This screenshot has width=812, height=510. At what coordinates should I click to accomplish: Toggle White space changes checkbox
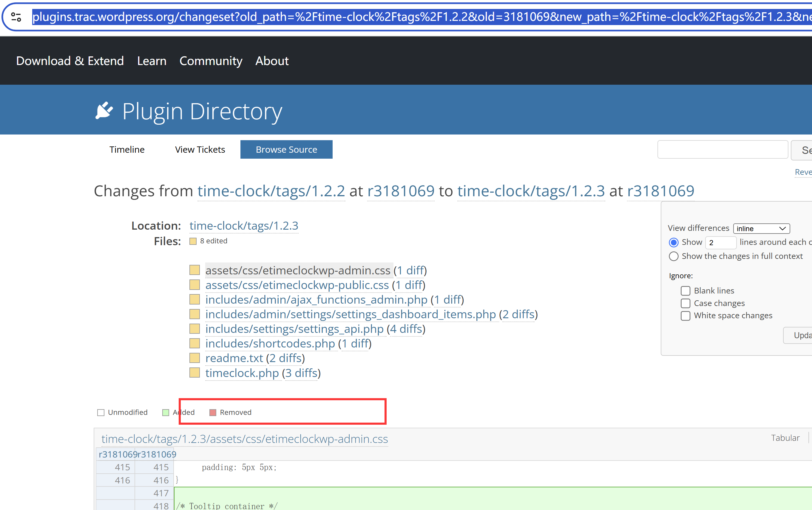tap(685, 316)
